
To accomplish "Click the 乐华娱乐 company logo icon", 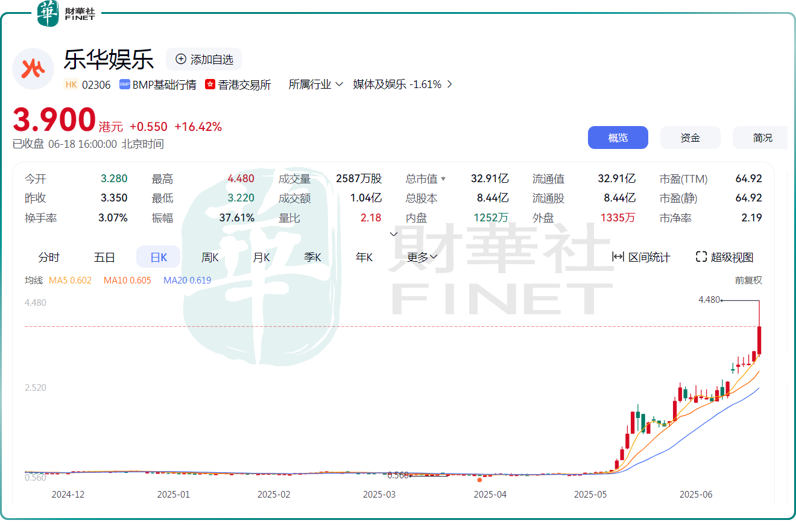I will (x=33, y=69).
